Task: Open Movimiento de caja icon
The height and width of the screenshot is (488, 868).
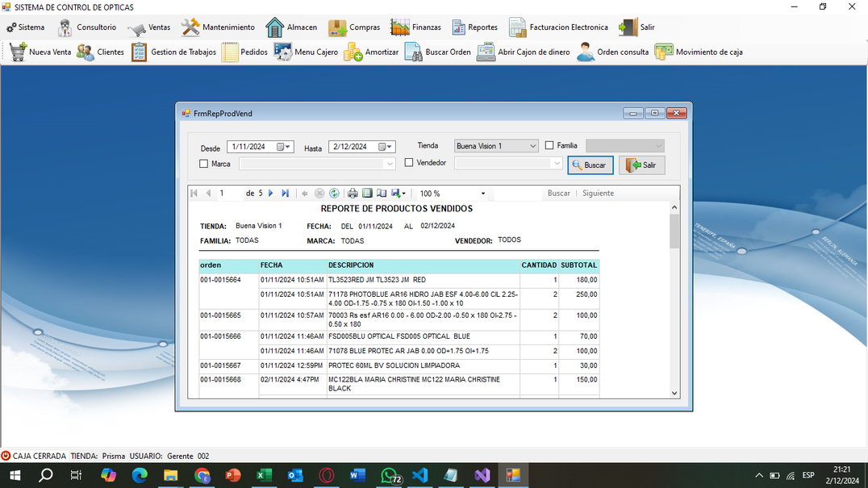Action: click(x=664, y=52)
